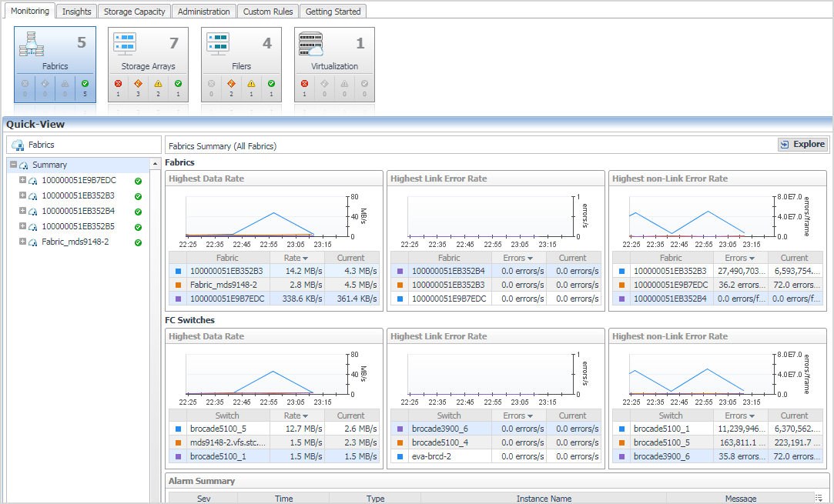Click blue swatch beside 100000051EB352B3 data rate
Image resolution: width=834 pixels, height=504 pixels.
pyautogui.click(x=178, y=272)
